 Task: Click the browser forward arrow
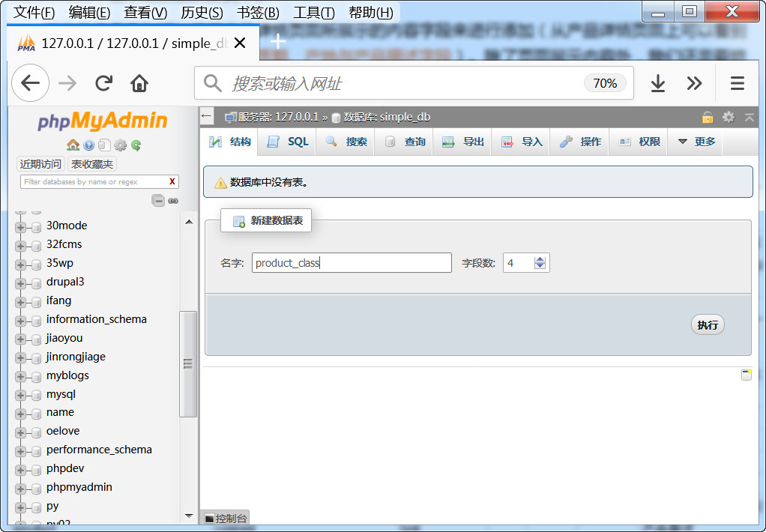pos(67,83)
